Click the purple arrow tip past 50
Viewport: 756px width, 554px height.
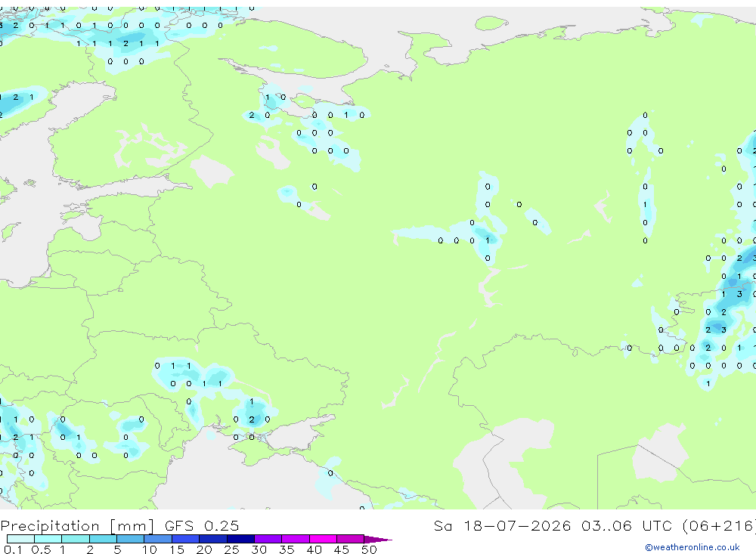tap(378, 540)
